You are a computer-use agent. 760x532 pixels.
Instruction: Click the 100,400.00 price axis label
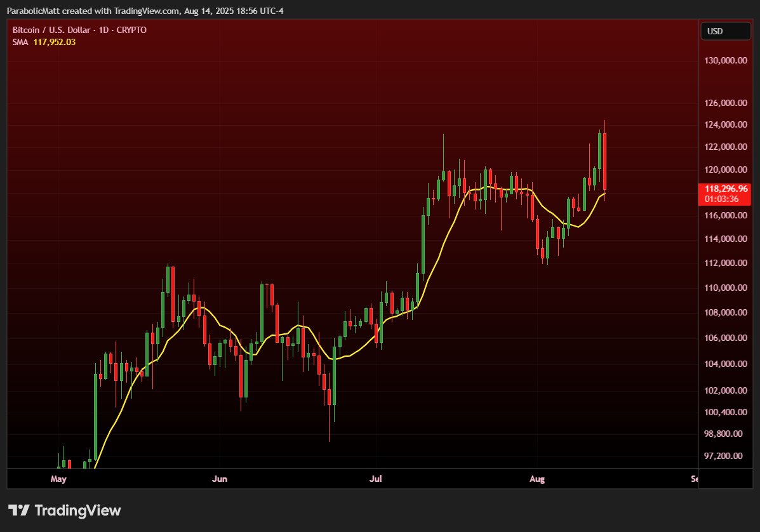coord(725,412)
